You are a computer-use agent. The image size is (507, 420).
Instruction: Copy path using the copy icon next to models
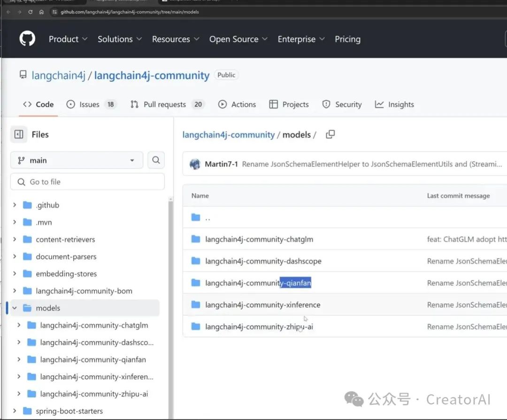click(330, 134)
